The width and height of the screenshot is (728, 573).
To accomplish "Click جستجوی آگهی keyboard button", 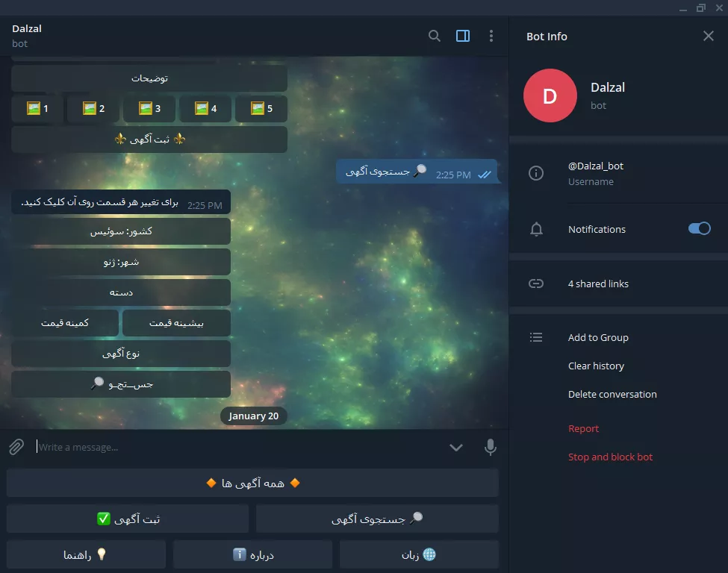I will point(377,519).
